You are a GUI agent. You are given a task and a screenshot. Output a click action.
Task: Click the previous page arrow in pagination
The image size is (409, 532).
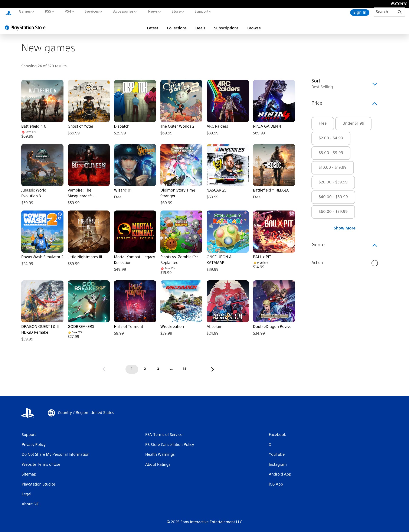point(104,369)
